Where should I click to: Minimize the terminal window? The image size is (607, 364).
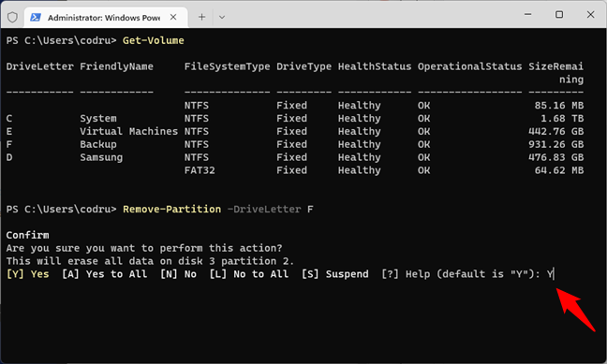(x=527, y=15)
